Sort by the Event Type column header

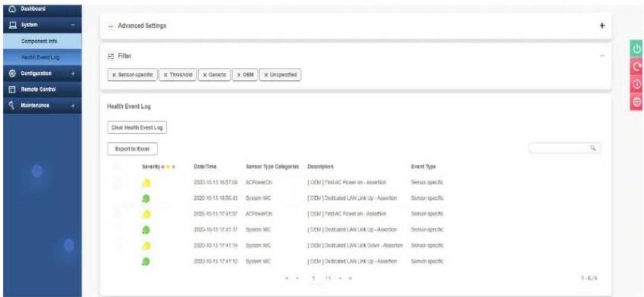click(423, 167)
